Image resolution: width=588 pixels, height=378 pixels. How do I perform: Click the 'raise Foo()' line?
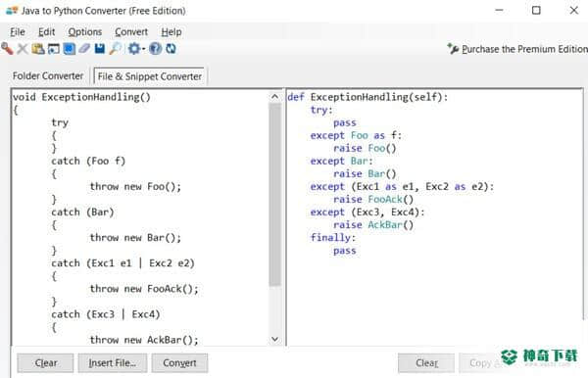(365, 148)
